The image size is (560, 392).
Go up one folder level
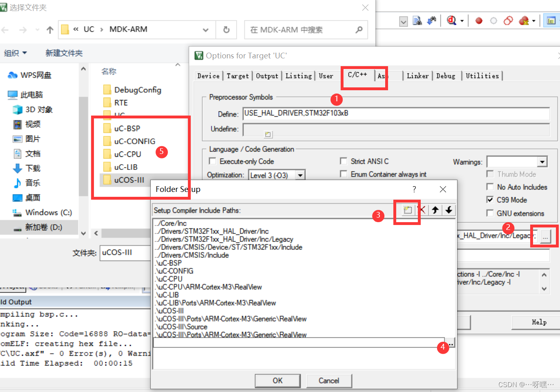[x=50, y=30]
